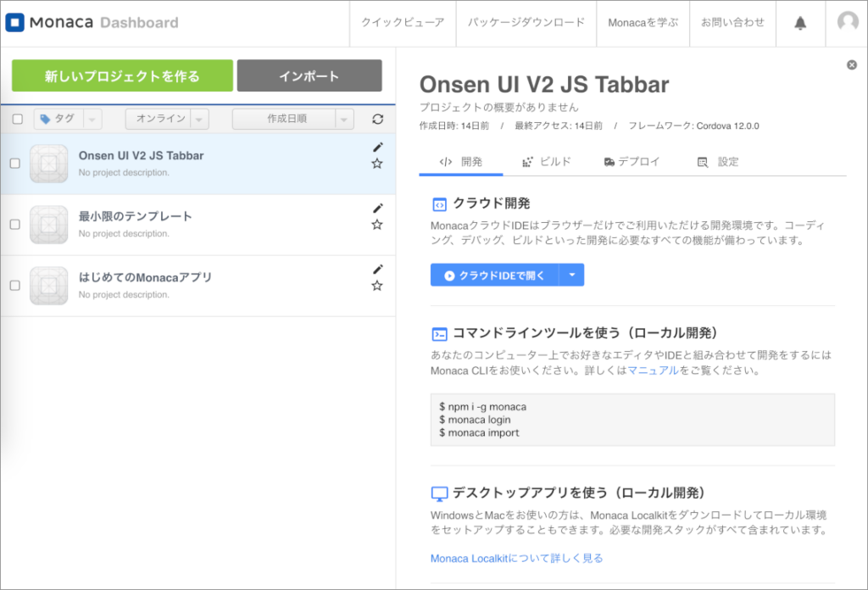Switch to the ビルド tab

click(547, 162)
